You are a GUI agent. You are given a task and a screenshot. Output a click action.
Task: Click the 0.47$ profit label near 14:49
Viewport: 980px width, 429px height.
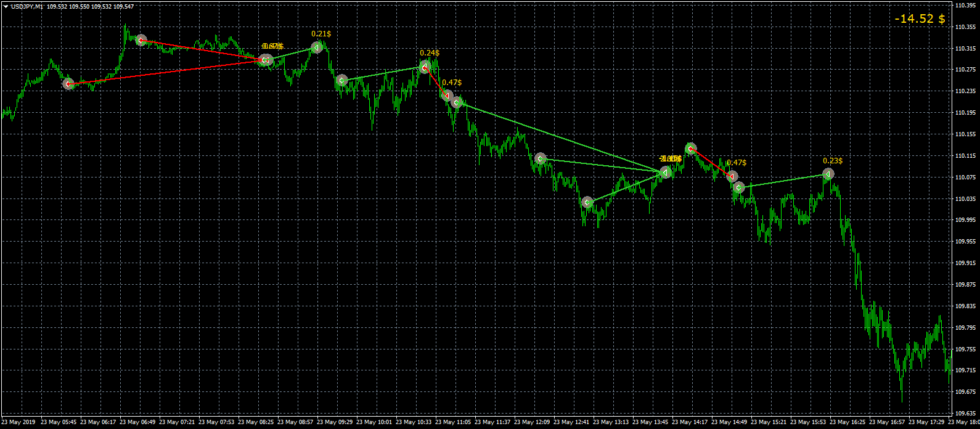click(737, 163)
